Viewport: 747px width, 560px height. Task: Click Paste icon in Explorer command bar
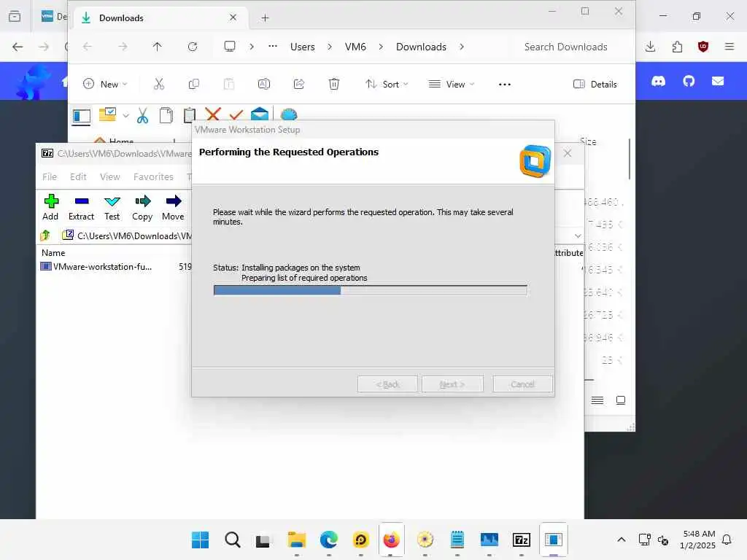coord(228,85)
